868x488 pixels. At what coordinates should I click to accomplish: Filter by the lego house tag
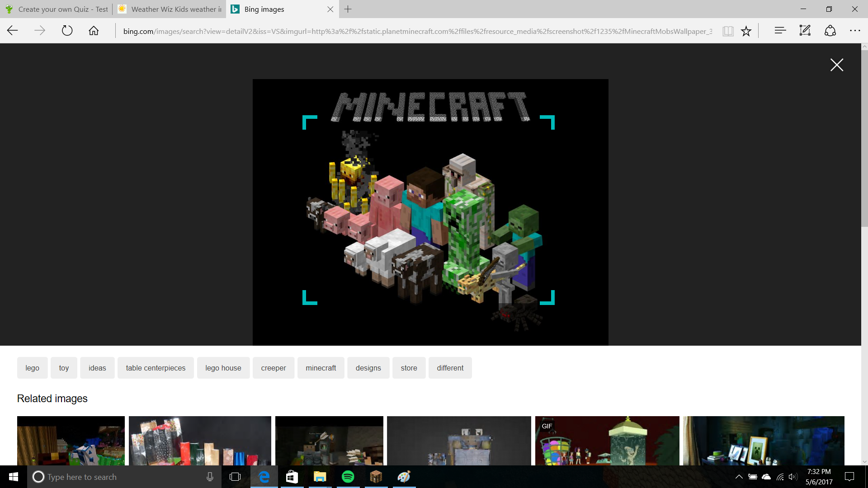click(223, 368)
